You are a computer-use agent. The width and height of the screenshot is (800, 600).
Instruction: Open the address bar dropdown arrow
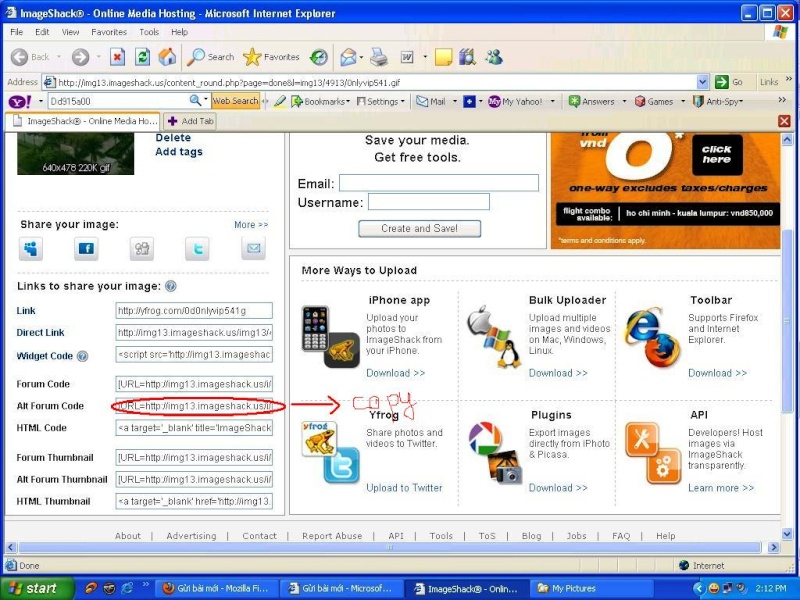coord(703,82)
